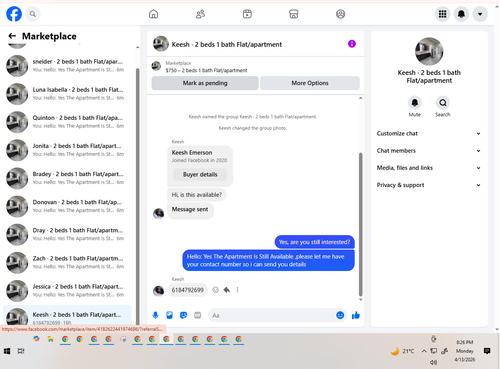React to the 6184792699 message

216,290
